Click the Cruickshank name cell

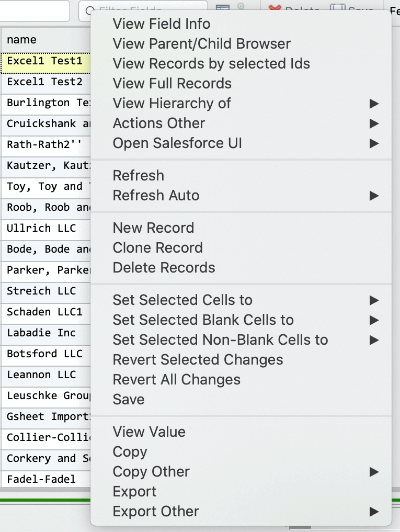coord(46,126)
